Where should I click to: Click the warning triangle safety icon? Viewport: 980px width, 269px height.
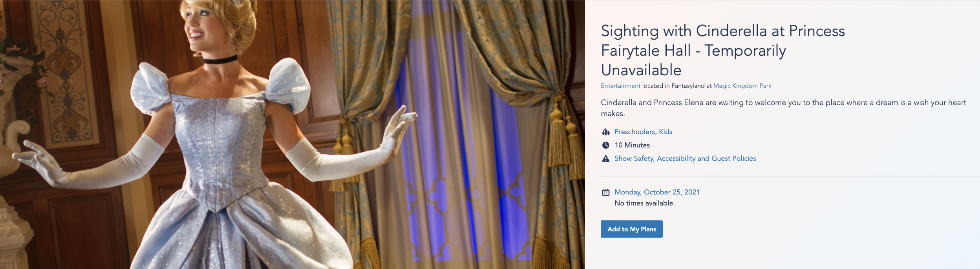point(606,158)
